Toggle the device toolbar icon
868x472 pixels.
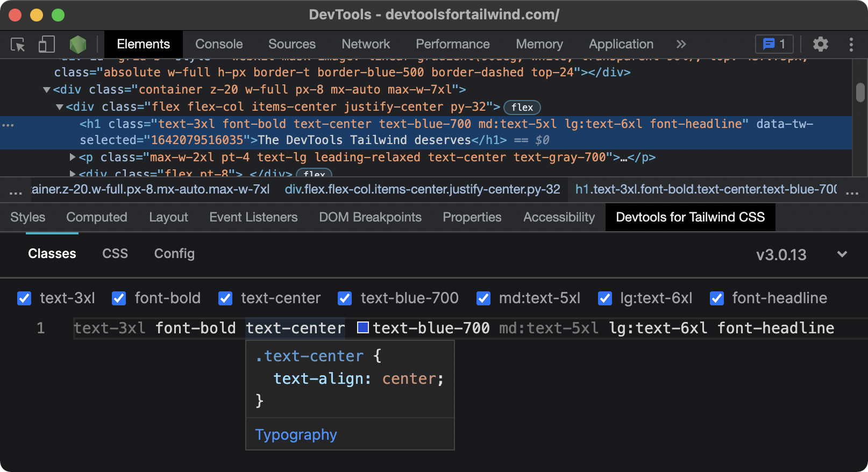point(47,44)
